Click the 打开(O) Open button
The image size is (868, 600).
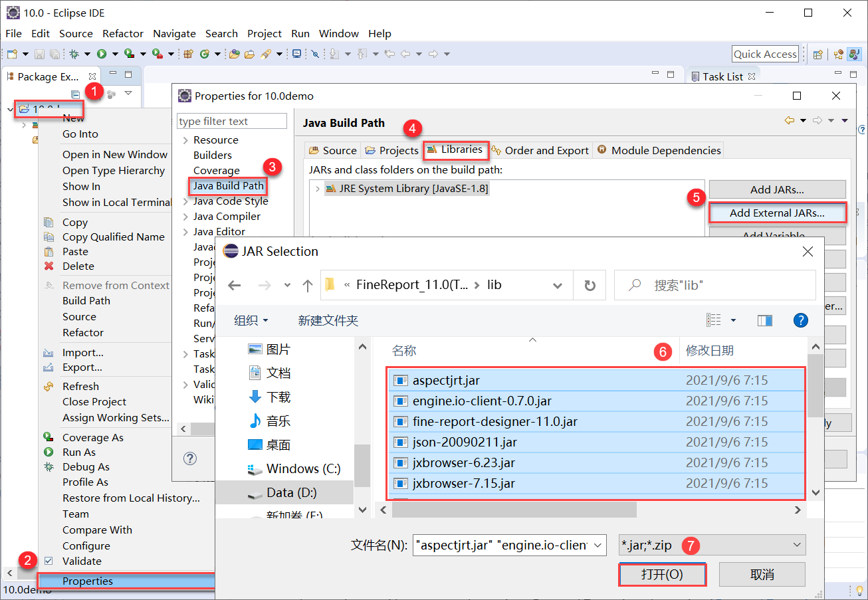click(662, 574)
